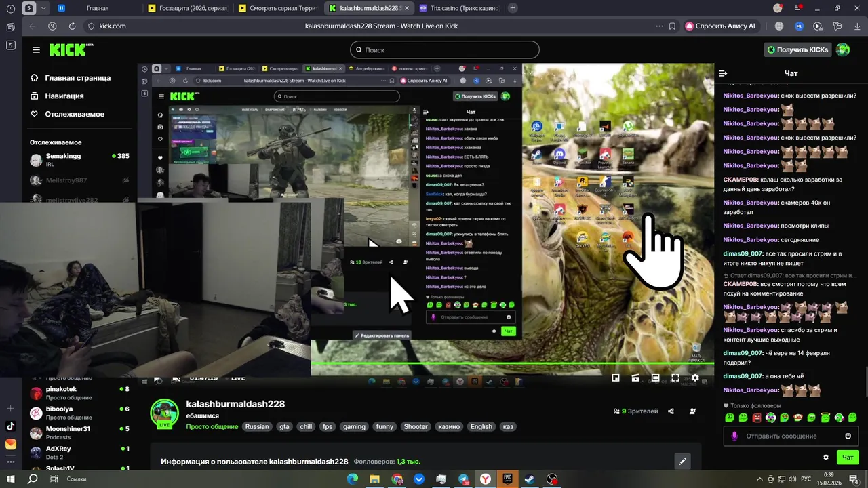Image resolution: width=868 pixels, height=488 pixels.
Task: Focus the Поиск search field
Action: pos(445,49)
